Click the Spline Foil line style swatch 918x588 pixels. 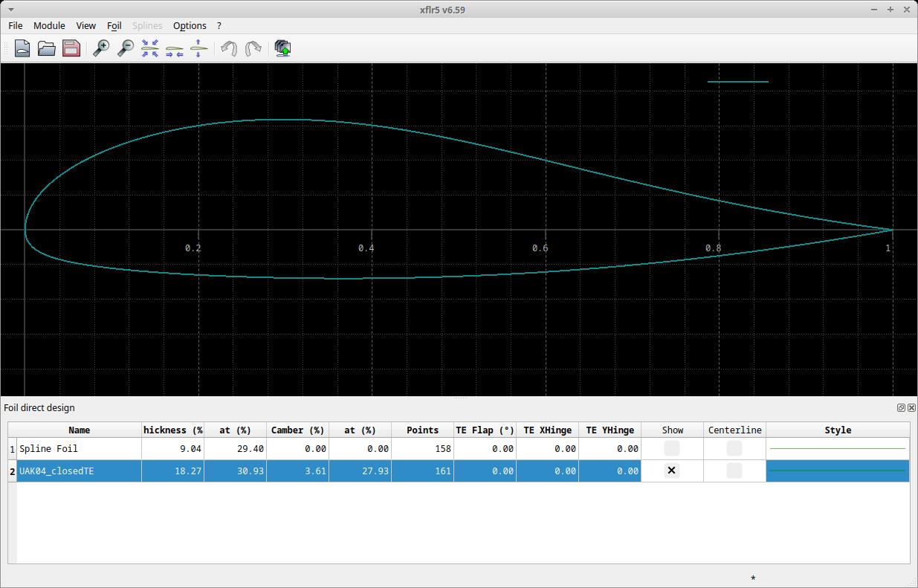pyautogui.click(x=838, y=448)
